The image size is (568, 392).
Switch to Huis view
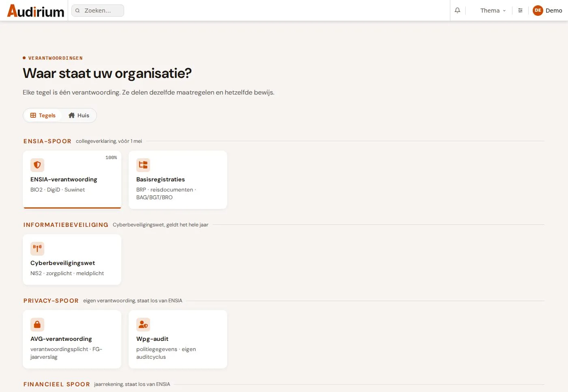[79, 115]
